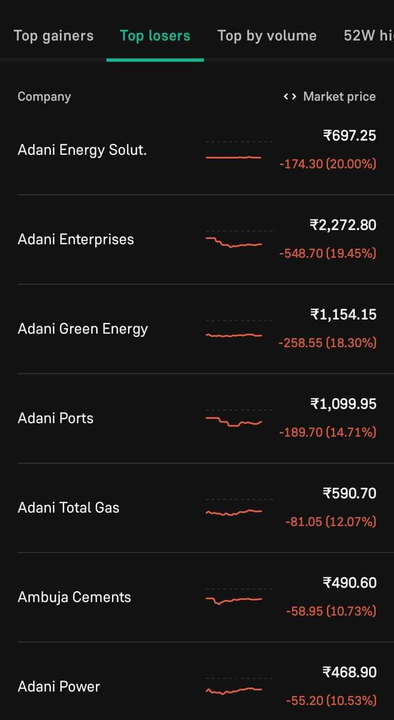Switch to the Top gainers tab

(53, 36)
